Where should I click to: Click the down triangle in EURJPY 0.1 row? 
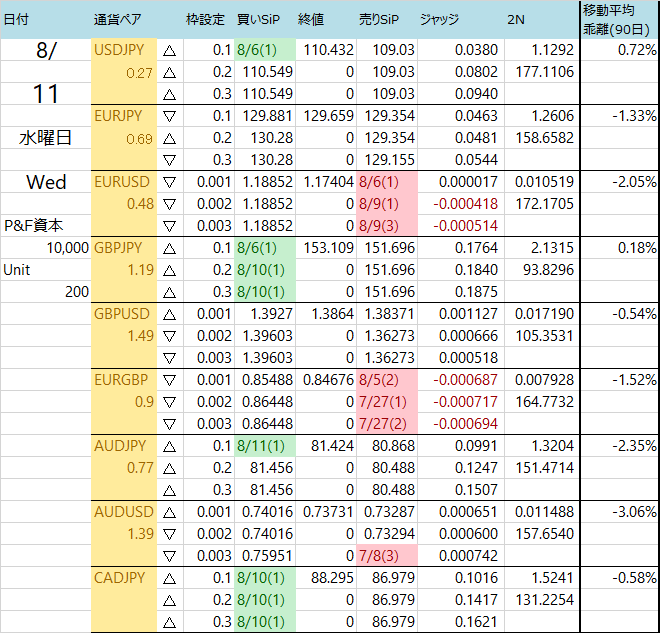coord(169,116)
